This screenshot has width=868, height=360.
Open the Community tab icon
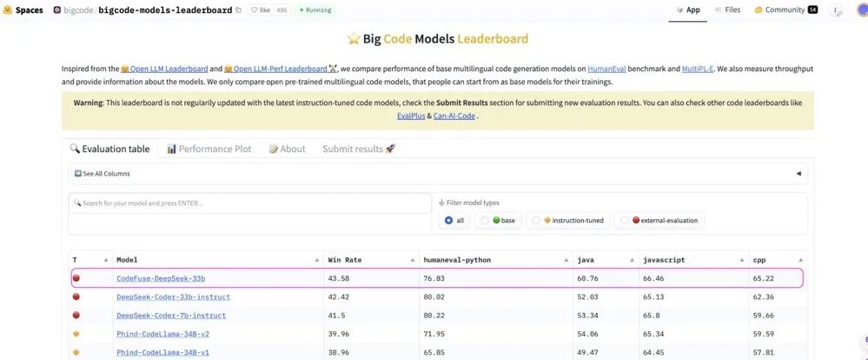(x=759, y=10)
